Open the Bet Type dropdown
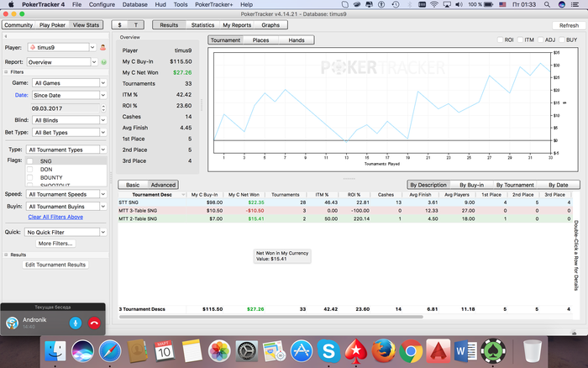The width and height of the screenshot is (588, 368). 70,133
